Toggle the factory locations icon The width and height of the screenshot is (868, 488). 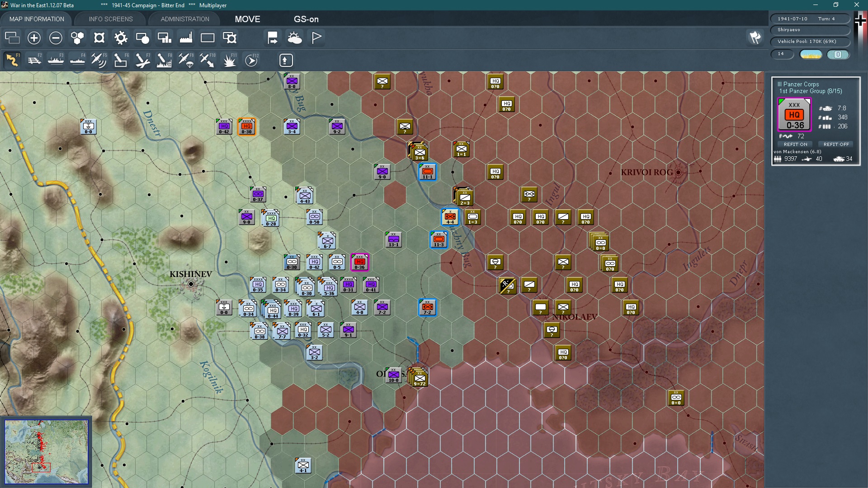tap(186, 38)
